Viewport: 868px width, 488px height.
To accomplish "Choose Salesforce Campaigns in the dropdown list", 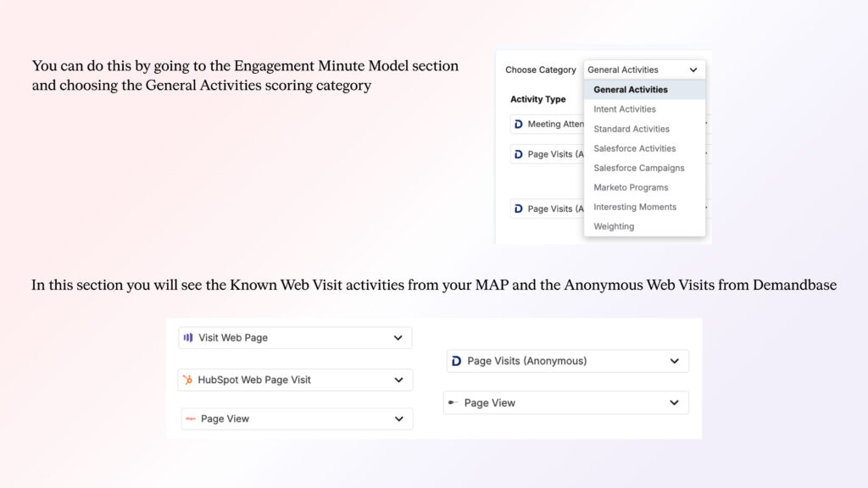I will point(638,168).
